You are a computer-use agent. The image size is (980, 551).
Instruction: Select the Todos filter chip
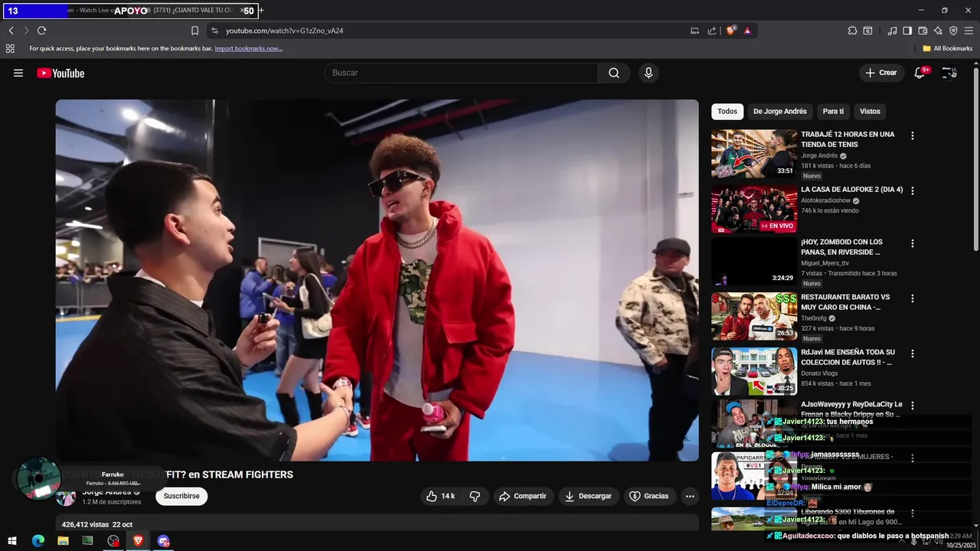point(727,111)
